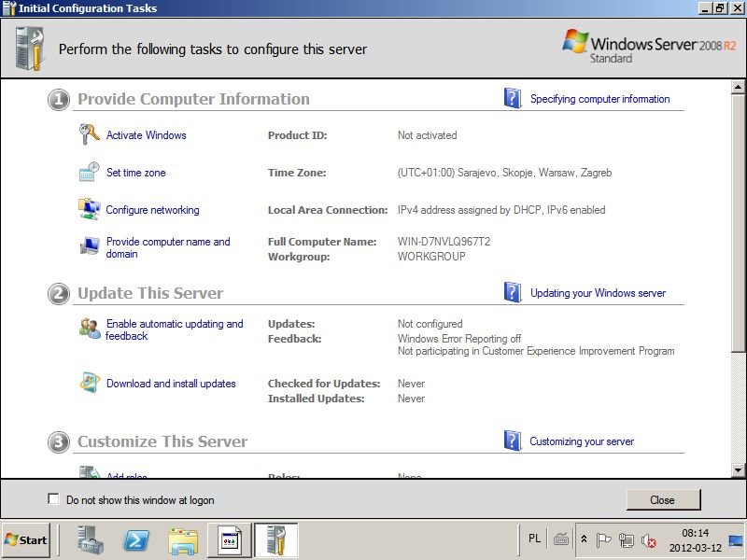The height and width of the screenshot is (560, 747).
Task: Open the Set time zone link
Action: click(135, 173)
